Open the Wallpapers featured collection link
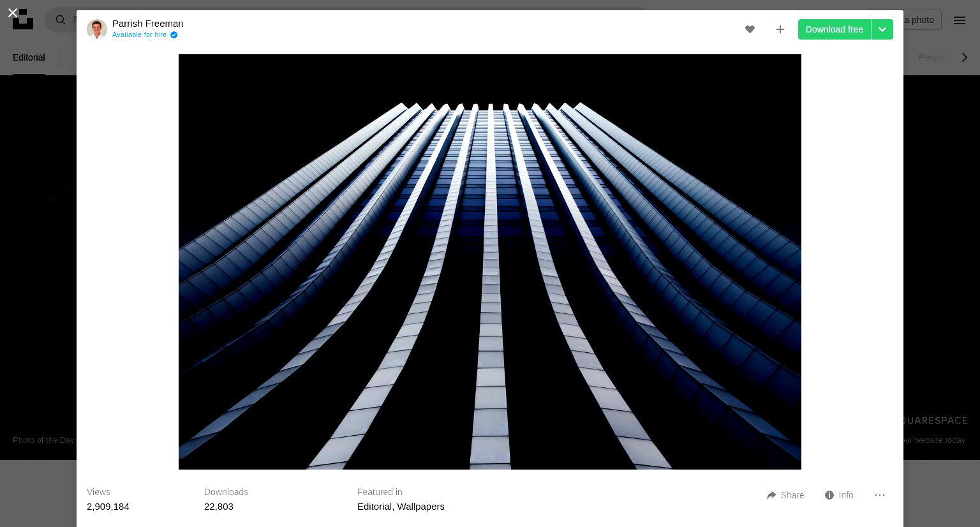The width and height of the screenshot is (980, 527). point(420,507)
